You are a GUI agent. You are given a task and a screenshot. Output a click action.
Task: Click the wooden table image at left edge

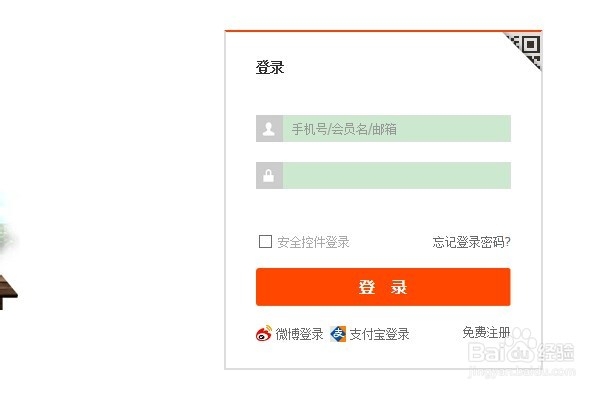coord(9,292)
